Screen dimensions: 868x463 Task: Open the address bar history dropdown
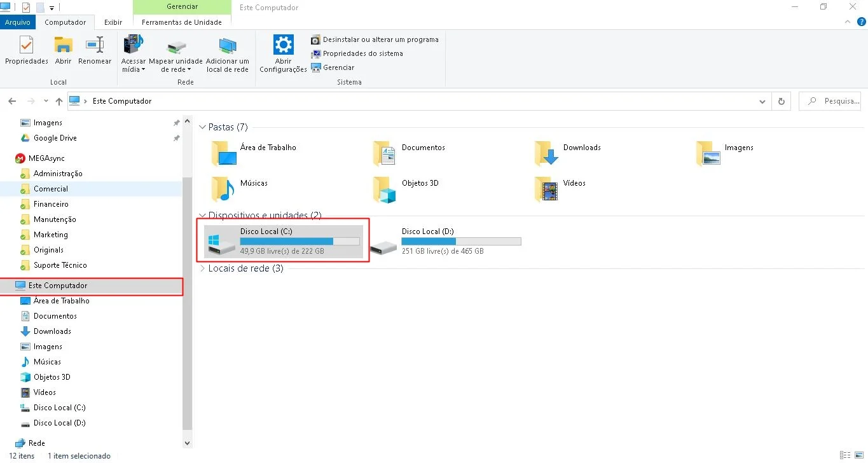[x=762, y=101]
